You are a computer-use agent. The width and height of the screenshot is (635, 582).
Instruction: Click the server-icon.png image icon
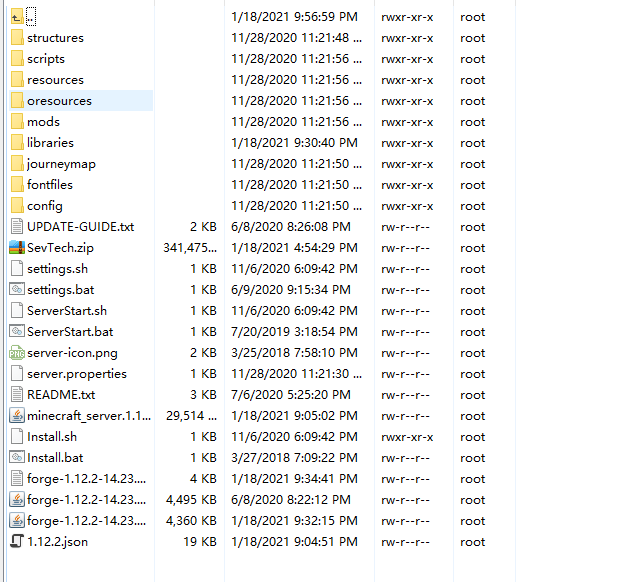(x=17, y=352)
